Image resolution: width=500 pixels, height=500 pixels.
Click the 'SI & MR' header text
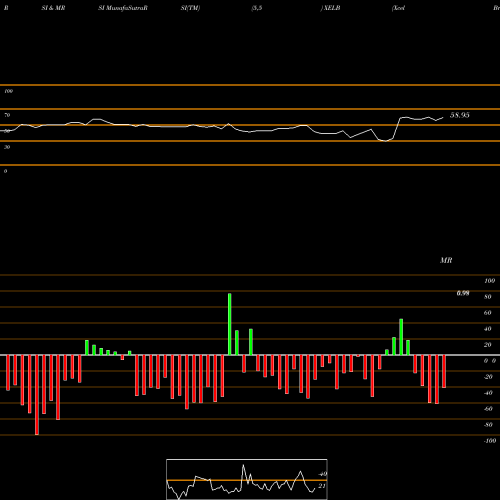coord(53,8)
